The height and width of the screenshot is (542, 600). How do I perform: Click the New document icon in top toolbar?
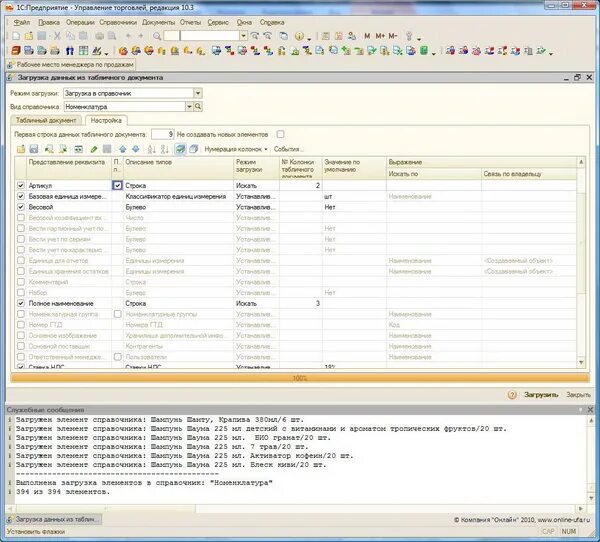16,36
